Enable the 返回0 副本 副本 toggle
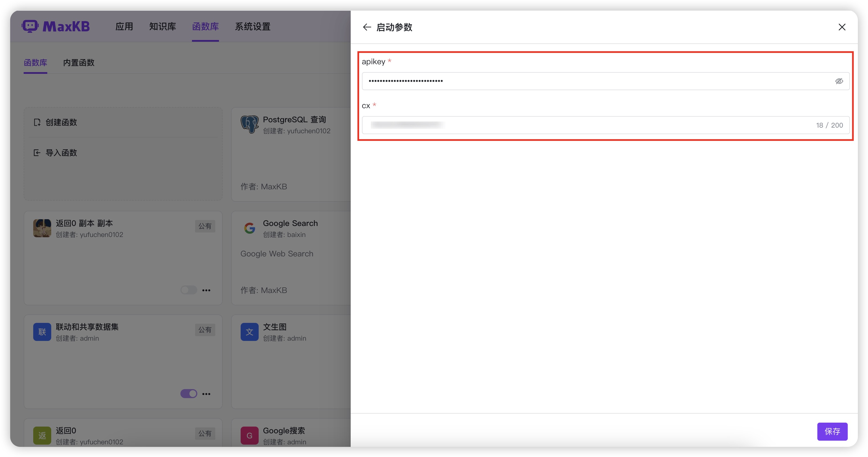The image size is (868, 457). 189,290
